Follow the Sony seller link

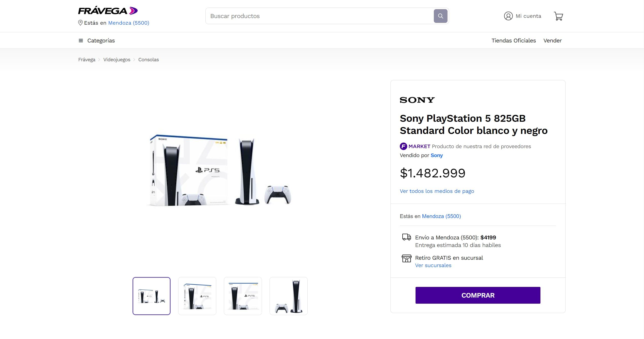click(436, 155)
